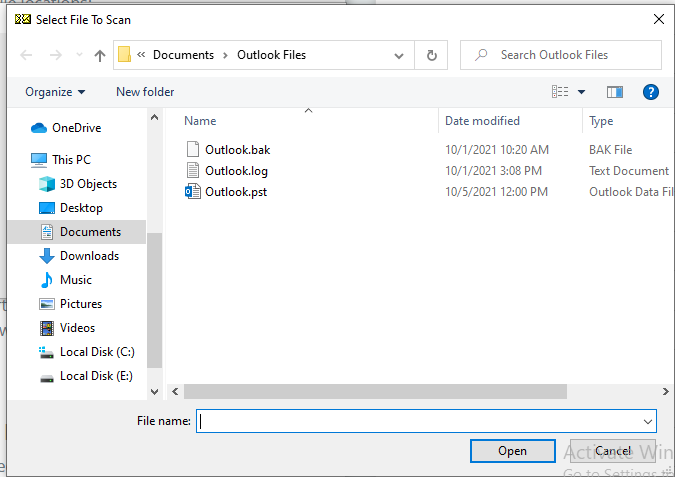Open Videos folder in sidebar
Image resolution: width=675 pixels, height=477 pixels.
(77, 328)
